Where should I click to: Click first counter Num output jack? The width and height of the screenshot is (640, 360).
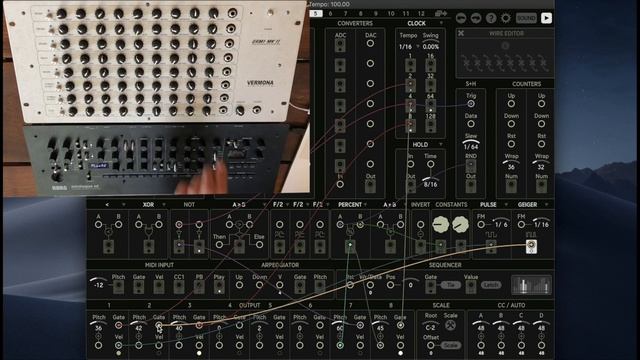click(x=511, y=186)
